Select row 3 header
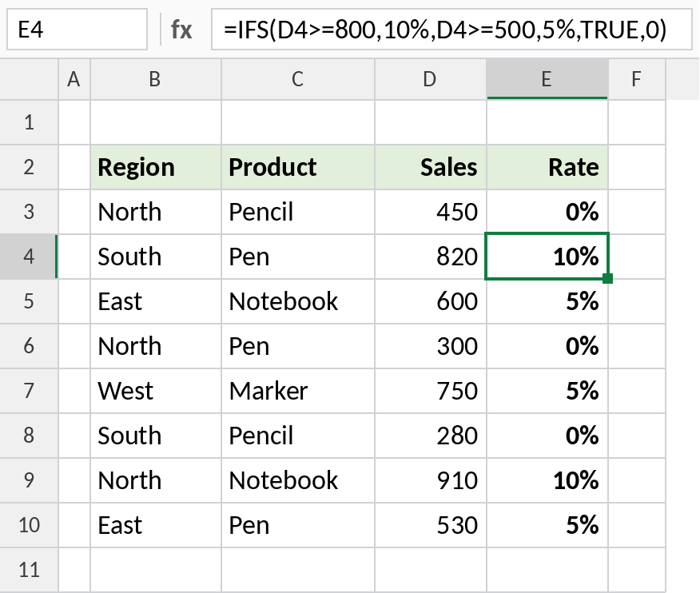The width and height of the screenshot is (700, 593). point(29,212)
